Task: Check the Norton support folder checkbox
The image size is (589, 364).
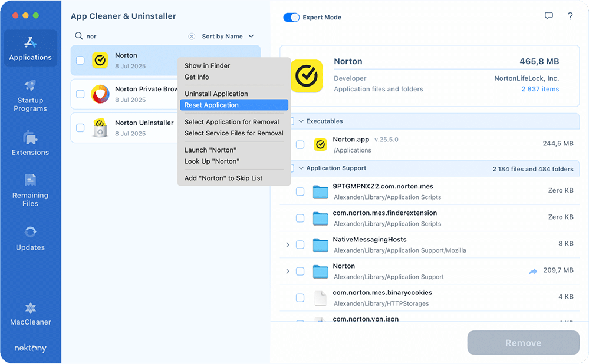Action: [x=300, y=272]
